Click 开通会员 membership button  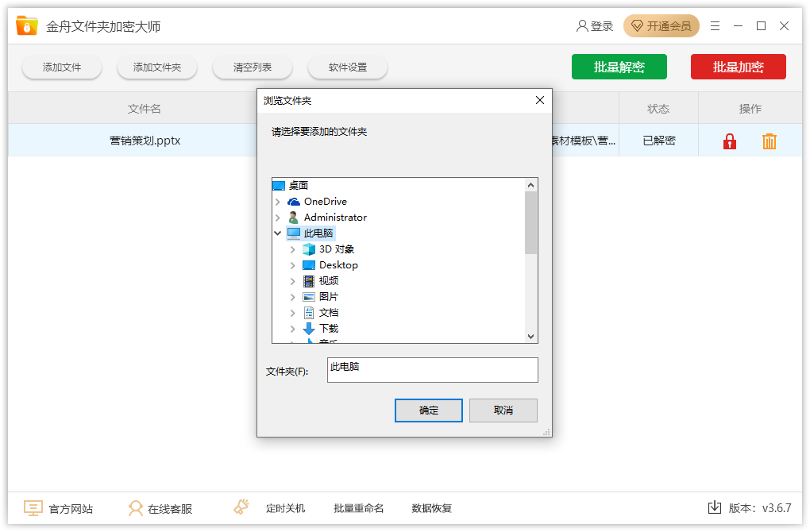(661, 26)
